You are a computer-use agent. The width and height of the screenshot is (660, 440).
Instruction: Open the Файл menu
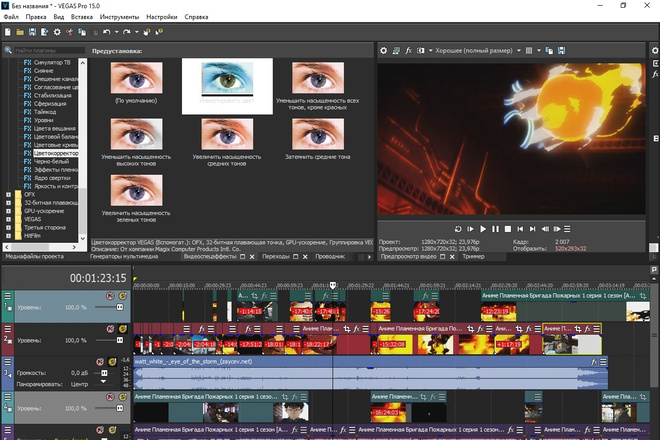click(11, 17)
